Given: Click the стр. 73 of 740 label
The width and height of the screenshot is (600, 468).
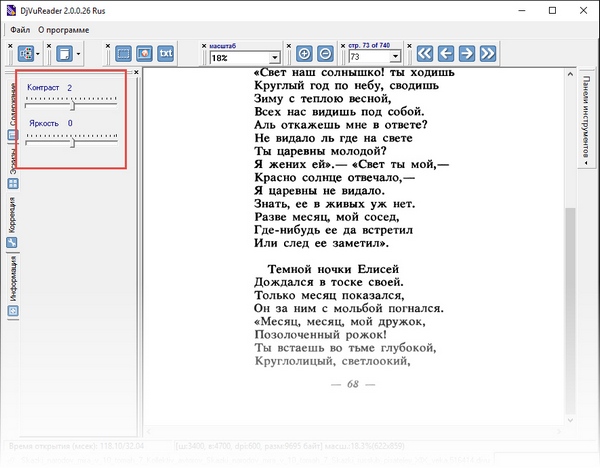Looking at the screenshot, I should (369, 45).
